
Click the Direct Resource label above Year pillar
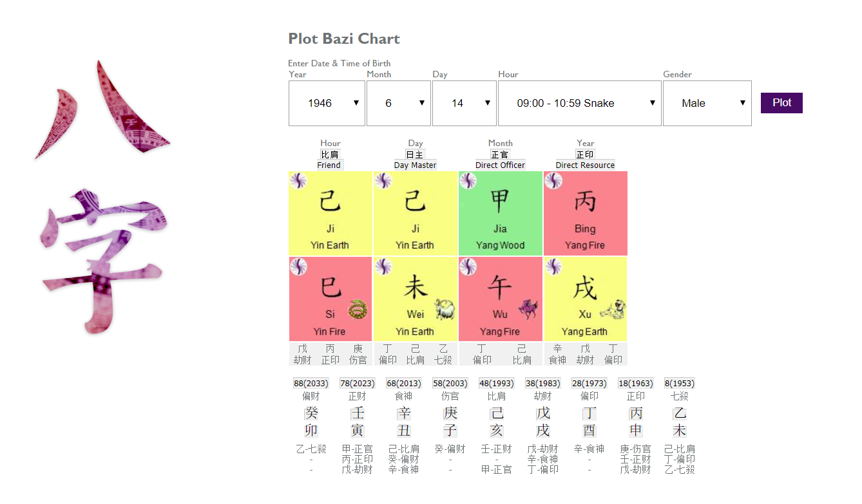[585, 165]
